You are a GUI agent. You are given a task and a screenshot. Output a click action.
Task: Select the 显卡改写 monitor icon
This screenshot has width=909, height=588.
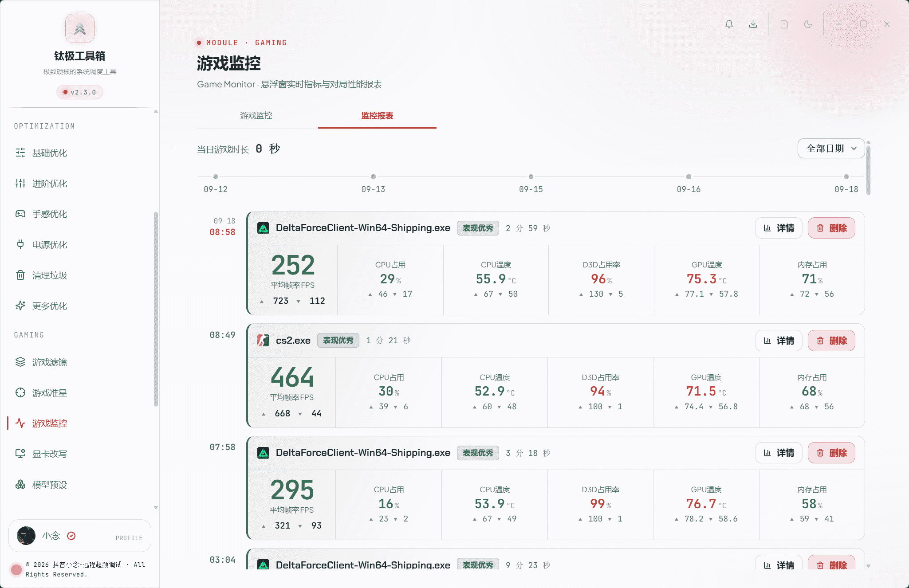(x=20, y=454)
